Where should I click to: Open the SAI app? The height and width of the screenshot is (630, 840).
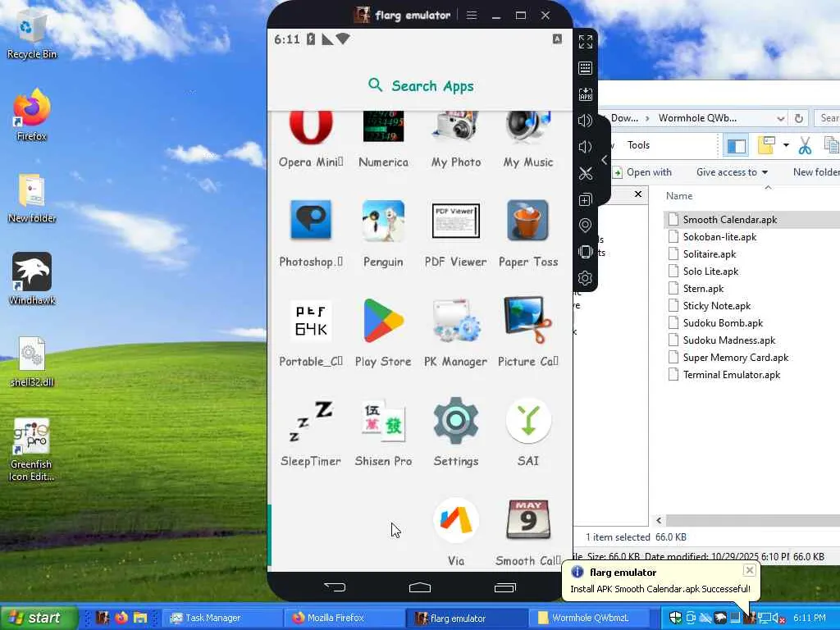[x=528, y=421]
